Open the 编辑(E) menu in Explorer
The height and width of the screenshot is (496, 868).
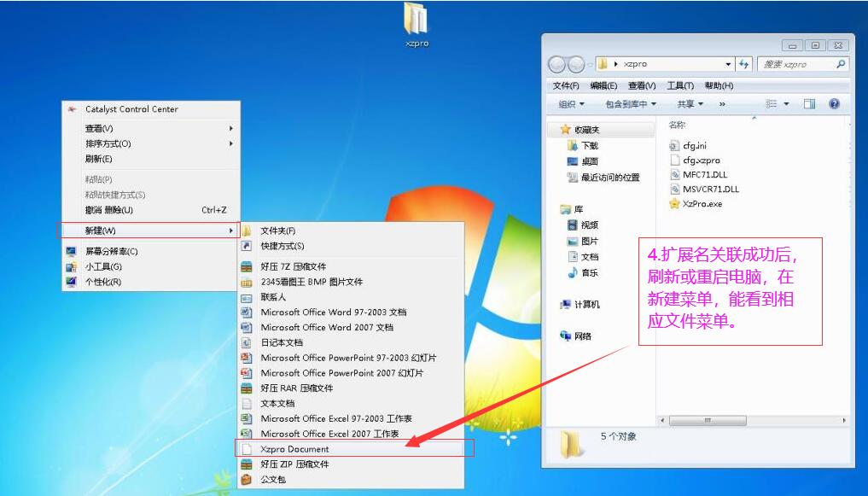[x=603, y=85]
